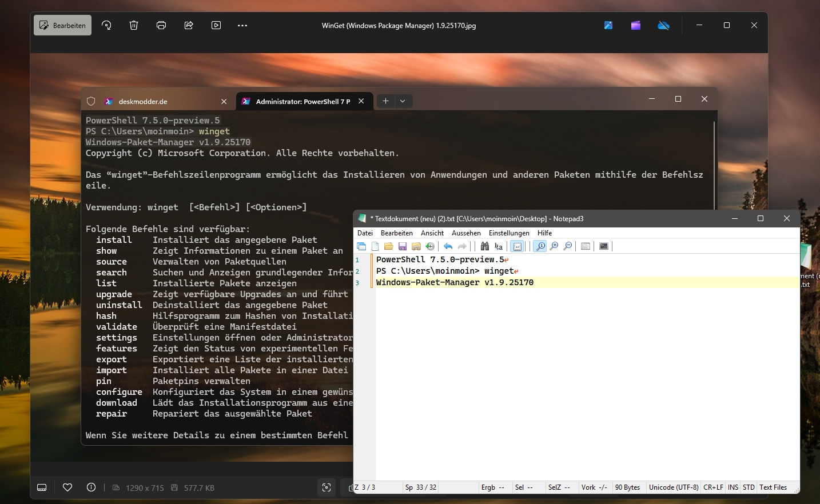
Task: Open the scheme settings icon in Notepad3
Action: pos(586,246)
